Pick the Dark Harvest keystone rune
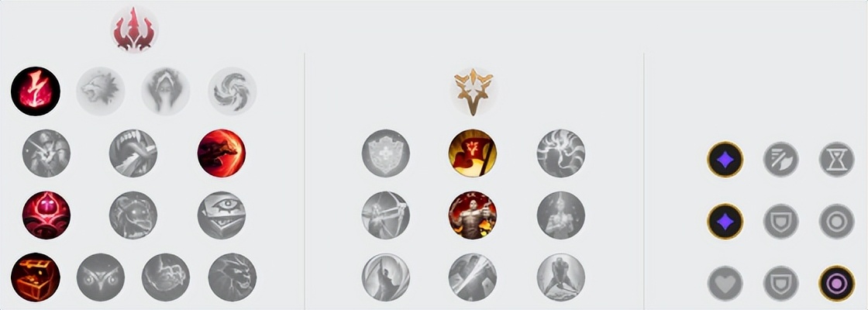Viewport: 868px width, 310px height. (x=166, y=91)
